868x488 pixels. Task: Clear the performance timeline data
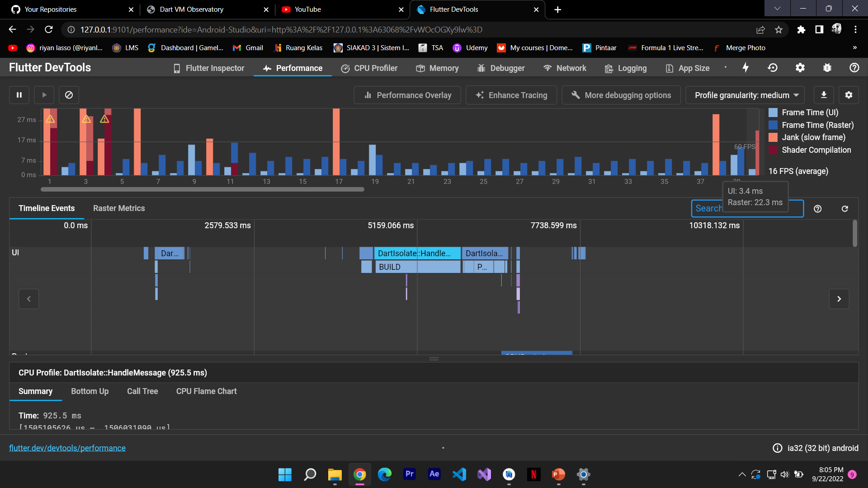click(69, 95)
